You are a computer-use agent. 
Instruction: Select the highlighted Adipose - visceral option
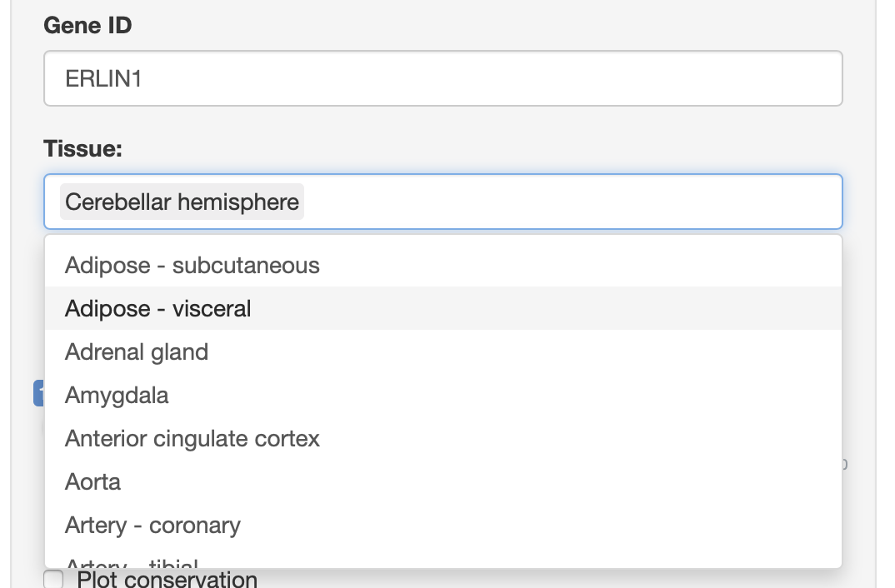pyautogui.click(x=158, y=309)
